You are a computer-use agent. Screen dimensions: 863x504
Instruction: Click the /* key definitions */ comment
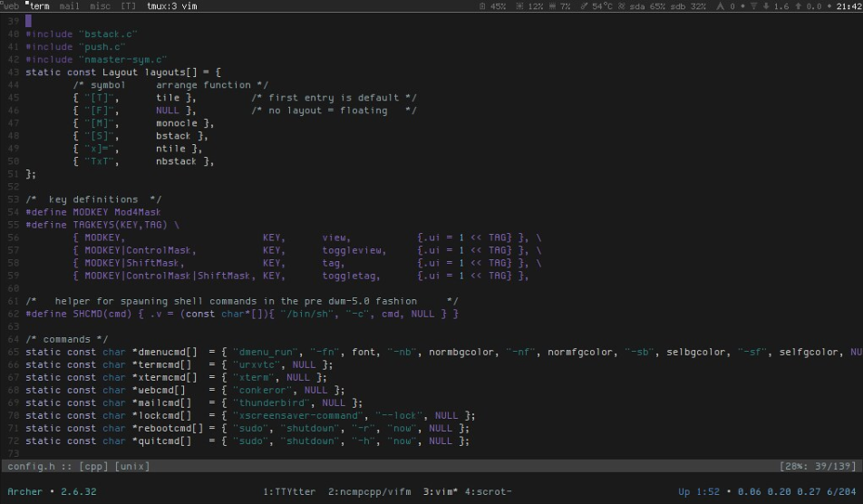(x=93, y=199)
